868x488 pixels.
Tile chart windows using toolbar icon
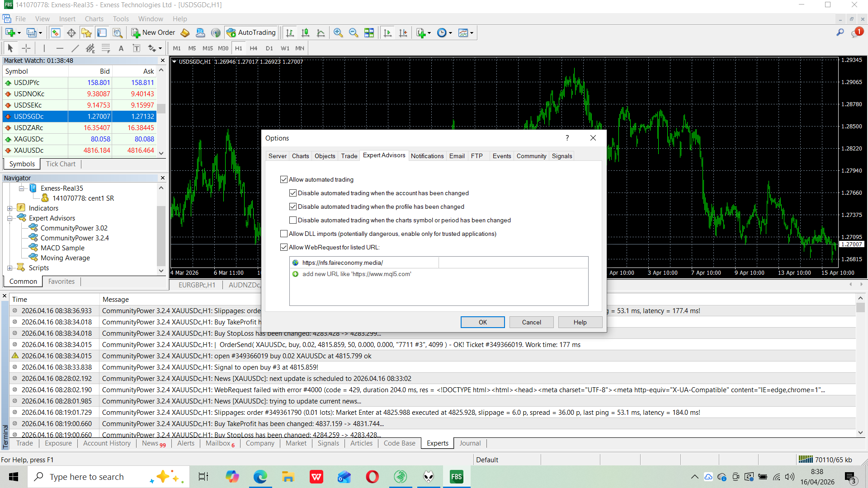pyautogui.click(x=369, y=33)
